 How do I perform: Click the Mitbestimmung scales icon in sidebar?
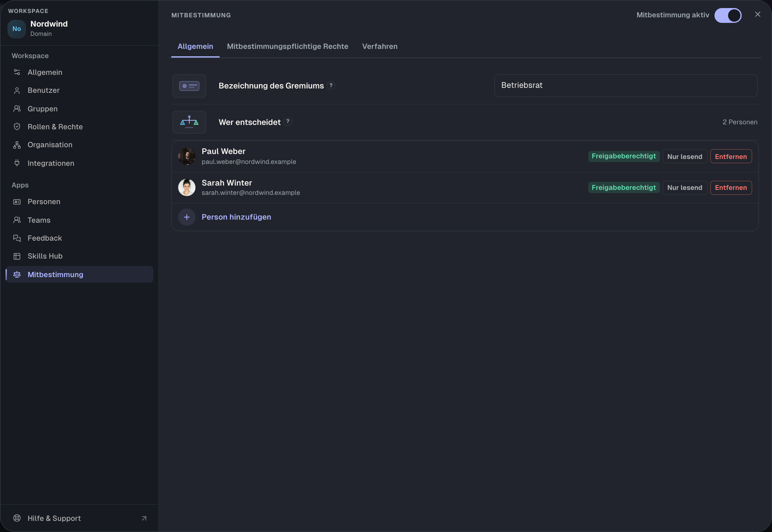[x=17, y=274]
